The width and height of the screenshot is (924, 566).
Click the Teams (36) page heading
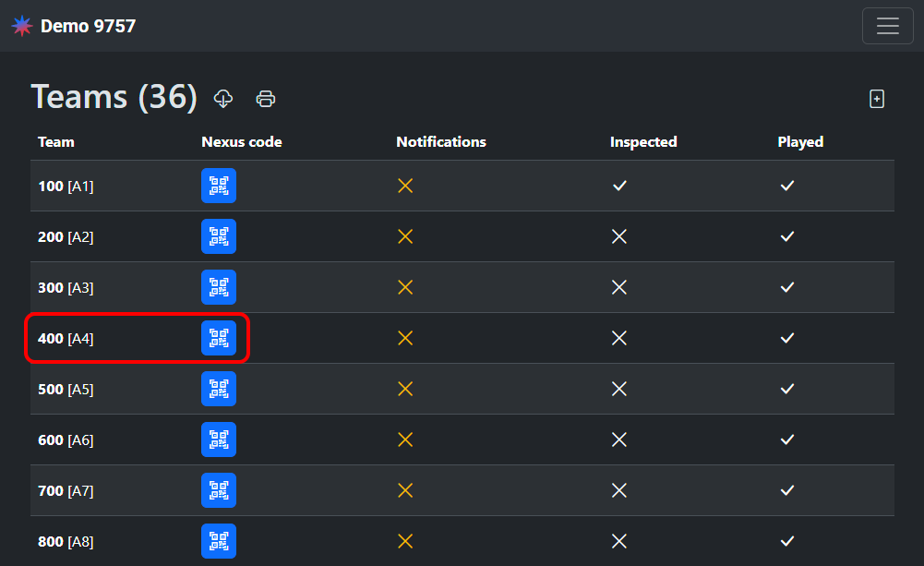(114, 97)
